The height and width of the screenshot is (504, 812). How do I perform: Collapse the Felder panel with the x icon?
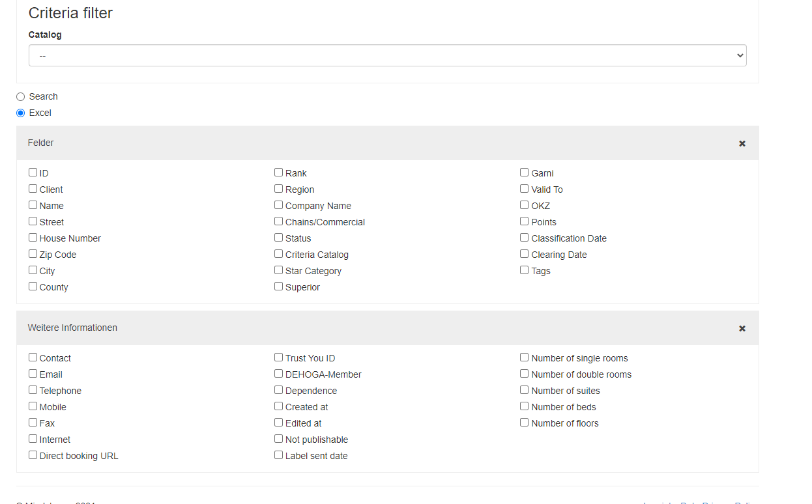(x=742, y=143)
